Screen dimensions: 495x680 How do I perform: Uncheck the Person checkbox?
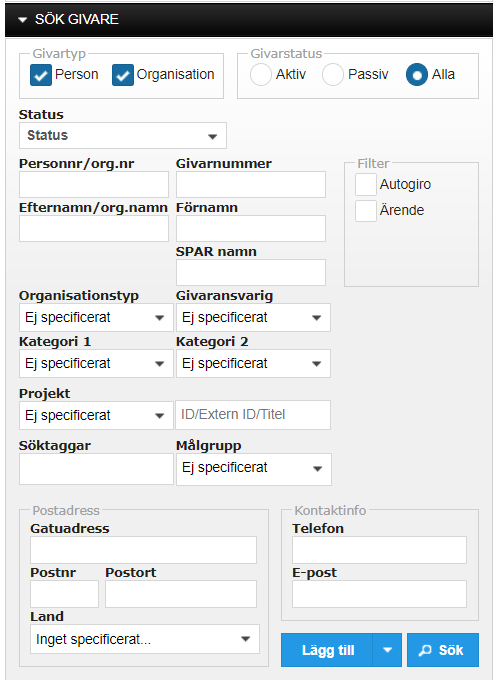(41, 75)
